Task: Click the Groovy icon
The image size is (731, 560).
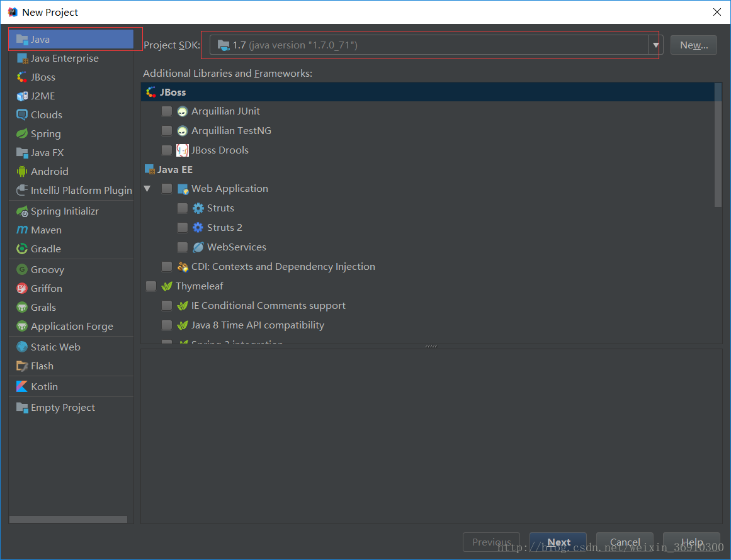Action: [x=22, y=269]
